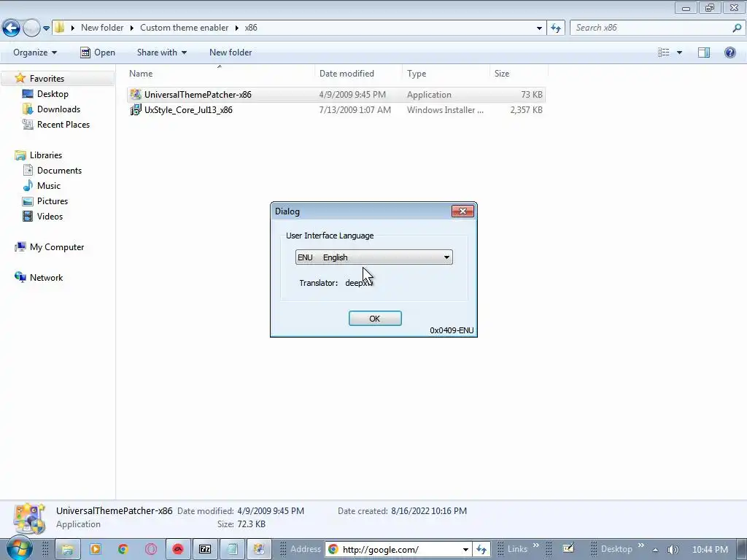Close the Dialog window
This screenshot has height=560, width=747.
(462, 211)
